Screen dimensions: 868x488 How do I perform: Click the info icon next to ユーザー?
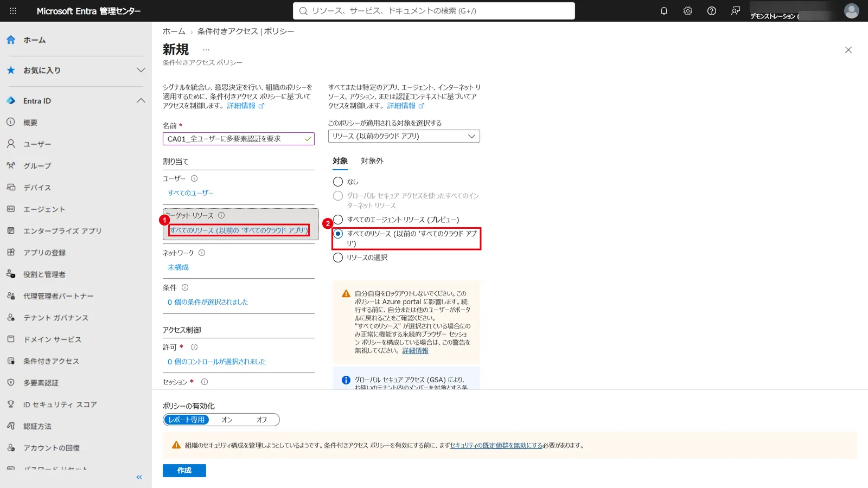point(194,178)
